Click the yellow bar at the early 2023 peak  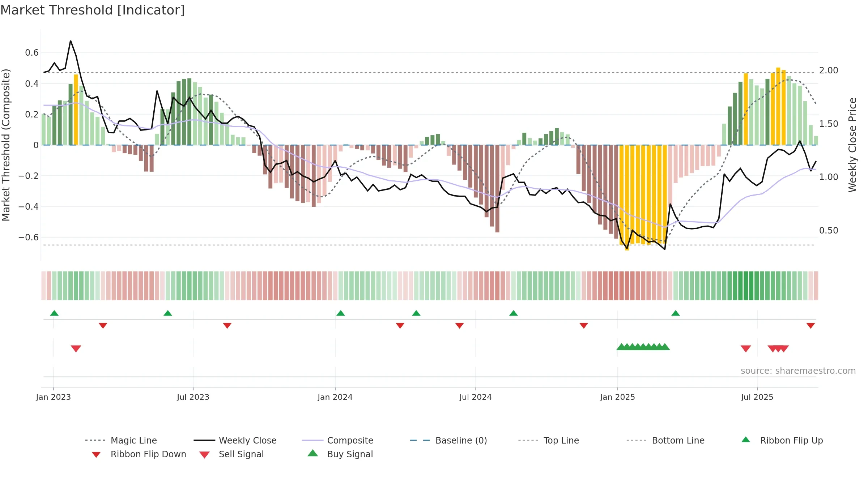76,110
